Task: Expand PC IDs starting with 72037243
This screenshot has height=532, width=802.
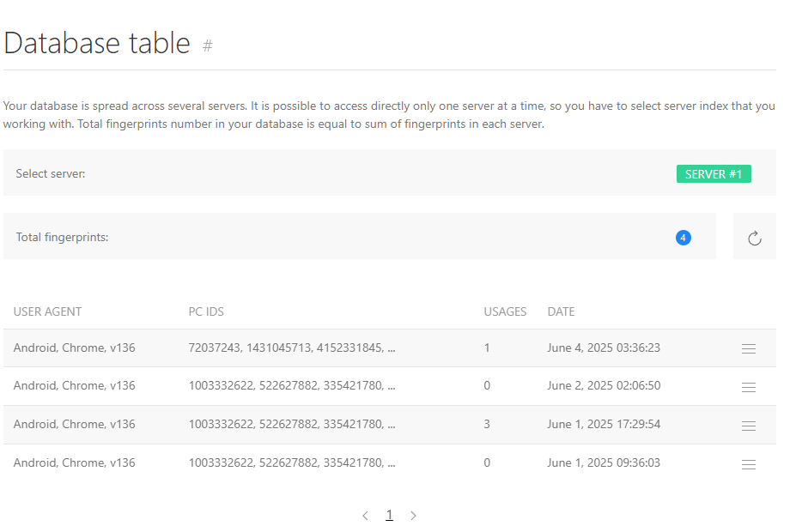Action: pos(291,348)
